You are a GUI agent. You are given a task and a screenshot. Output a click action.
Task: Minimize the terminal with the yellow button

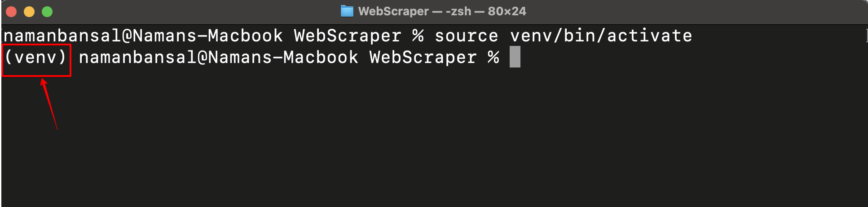(x=29, y=12)
